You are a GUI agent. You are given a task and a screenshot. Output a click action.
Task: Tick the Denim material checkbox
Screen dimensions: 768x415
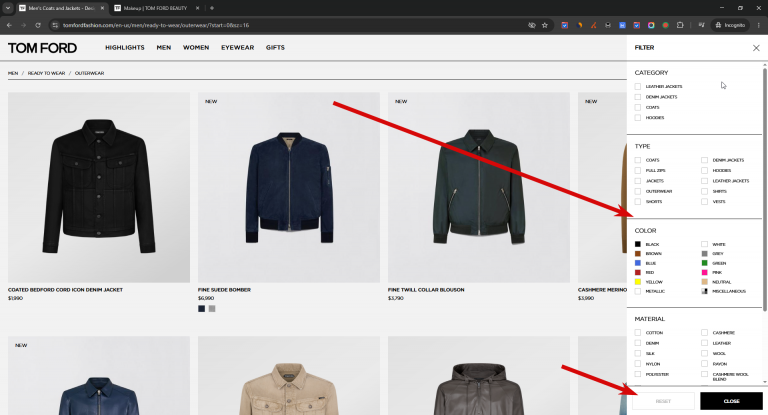(x=638, y=343)
